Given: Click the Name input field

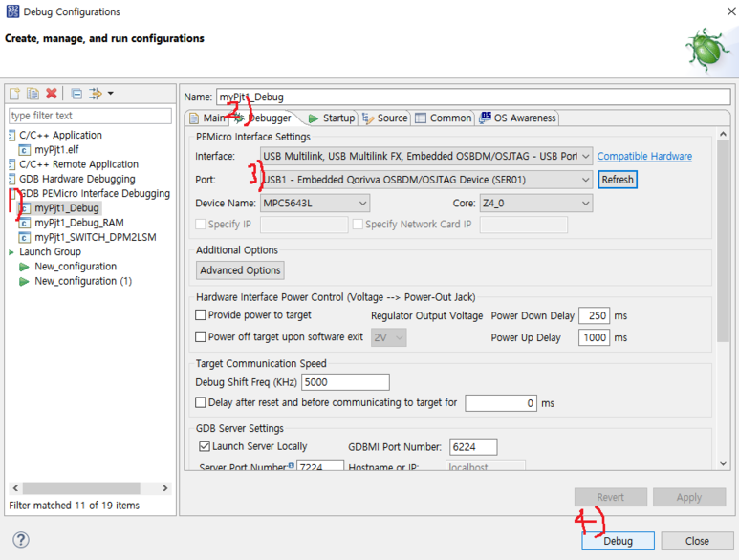Looking at the screenshot, I should click(473, 97).
